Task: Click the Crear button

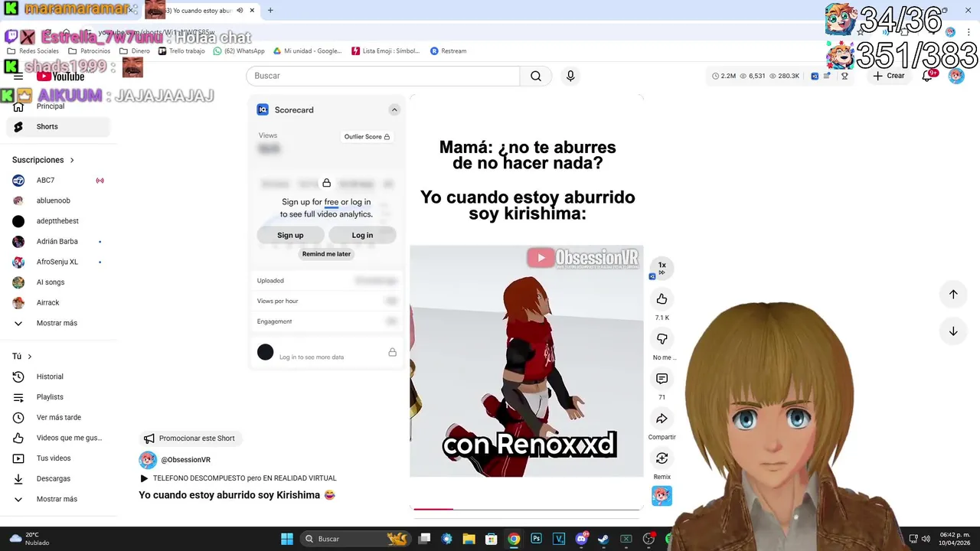Action: [889, 76]
